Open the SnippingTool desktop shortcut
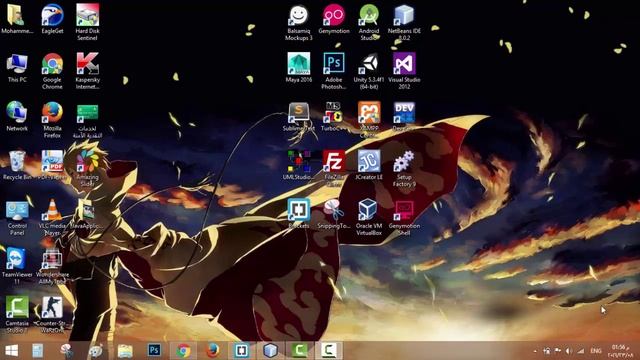The width and height of the screenshot is (640, 360). point(334,214)
